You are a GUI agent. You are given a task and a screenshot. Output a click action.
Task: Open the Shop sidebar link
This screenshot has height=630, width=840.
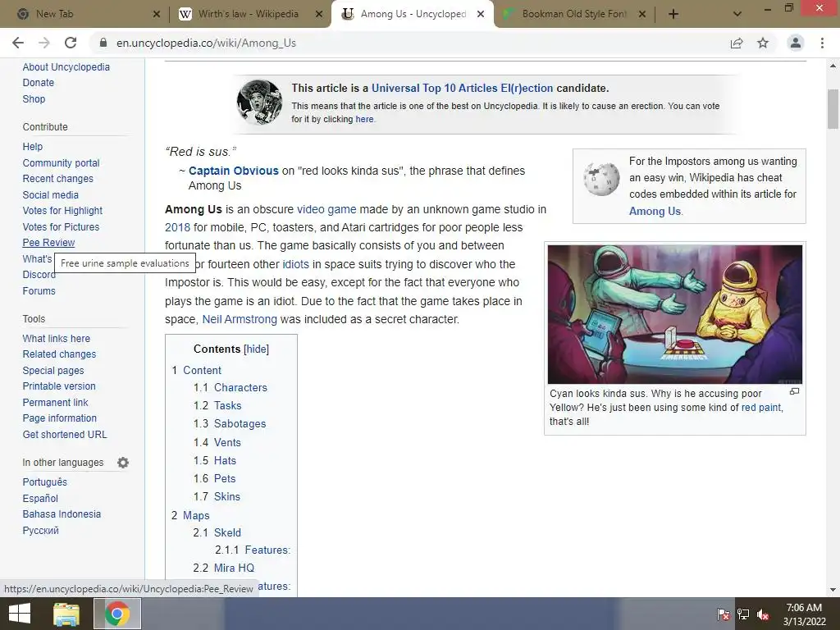pyautogui.click(x=34, y=98)
